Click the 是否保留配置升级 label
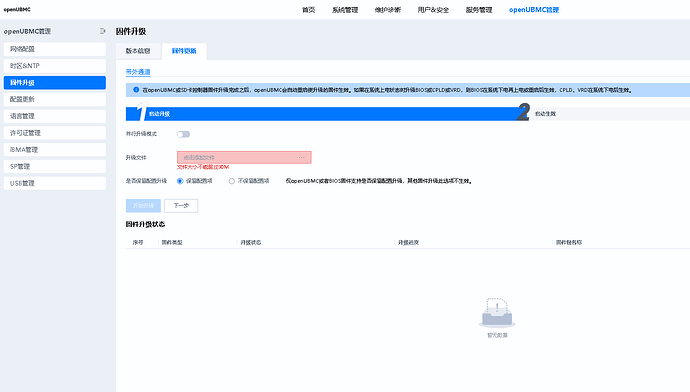The image size is (690, 392). [146, 181]
